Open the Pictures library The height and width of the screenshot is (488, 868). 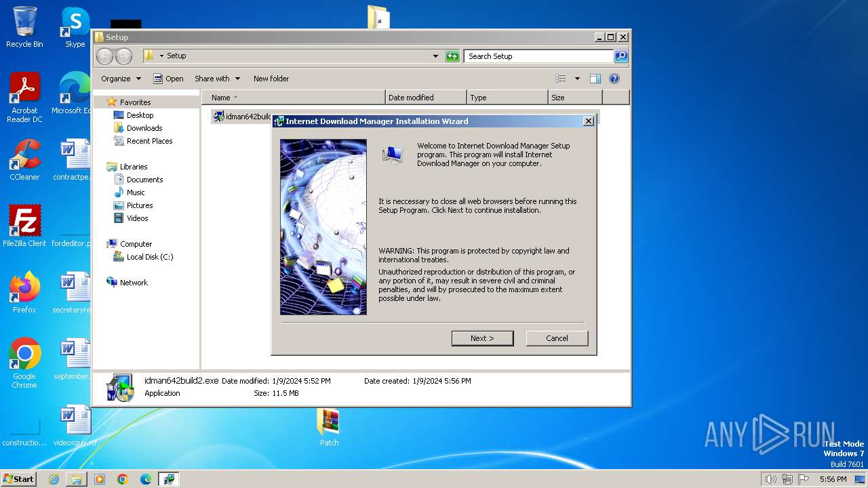click(x=140, y=205)
